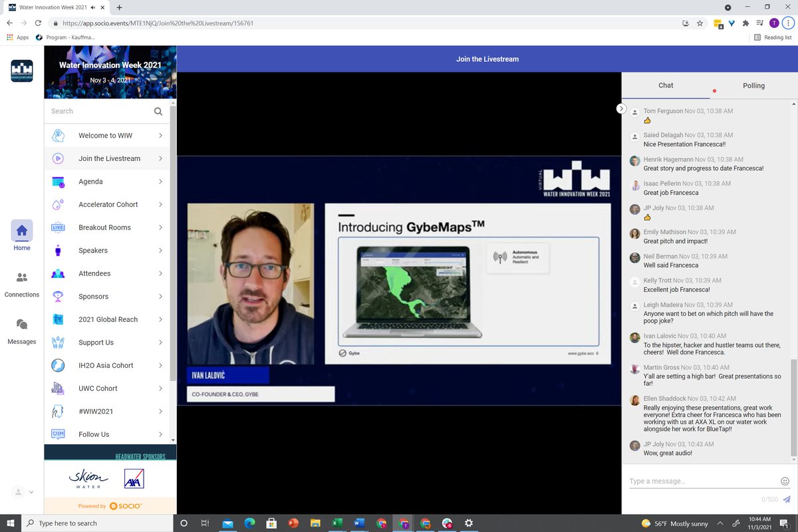The height and width of the screenshot is (532, 798).
Task: Select the Water Innovation Week browser tab
Action: (x=56, y=7)
